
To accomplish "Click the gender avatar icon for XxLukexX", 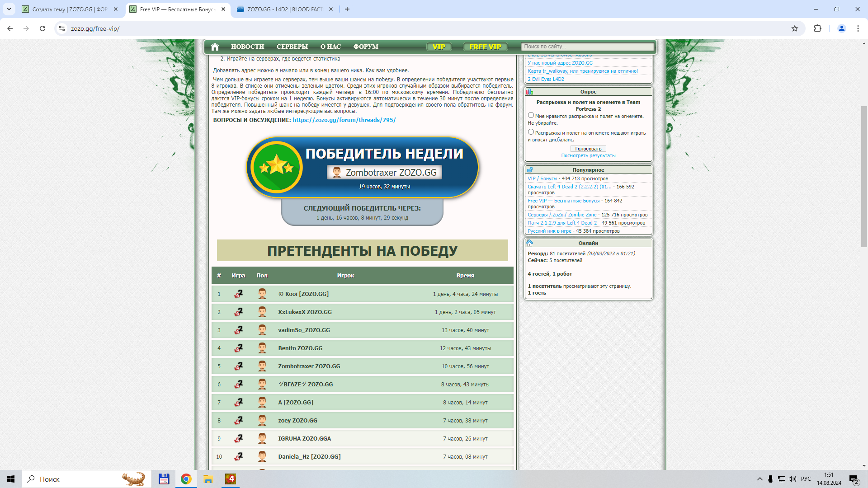I will click(x=262, y=312).
